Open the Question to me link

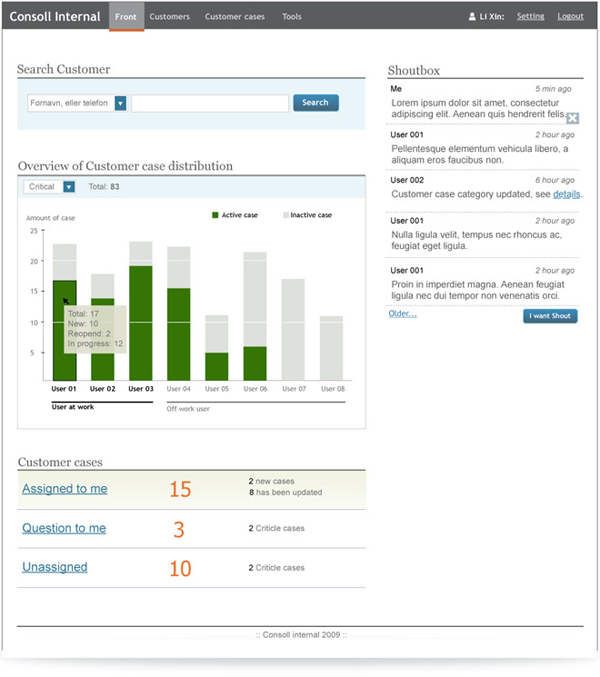[x=64, y=528]
